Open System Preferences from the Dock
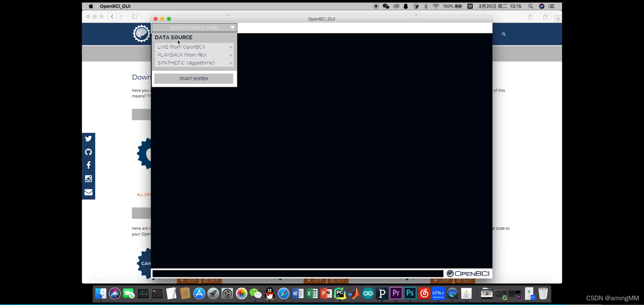 [227, 294]
